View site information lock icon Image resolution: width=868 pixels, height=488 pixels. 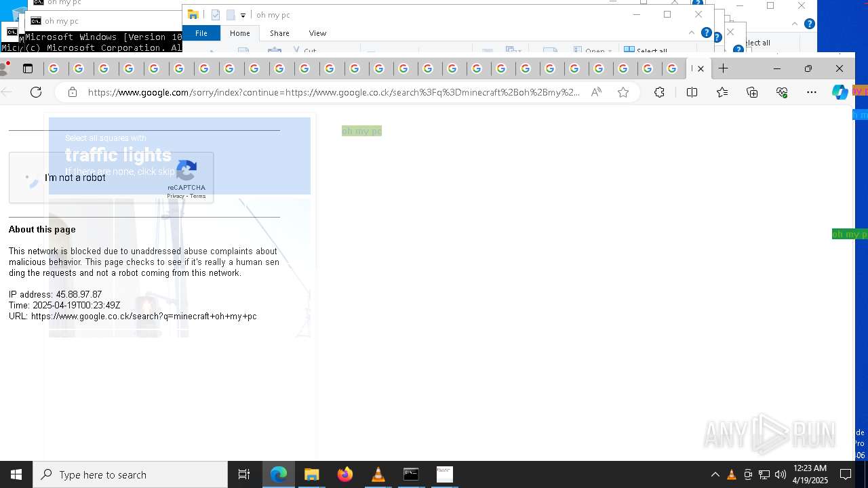(73, 92)
